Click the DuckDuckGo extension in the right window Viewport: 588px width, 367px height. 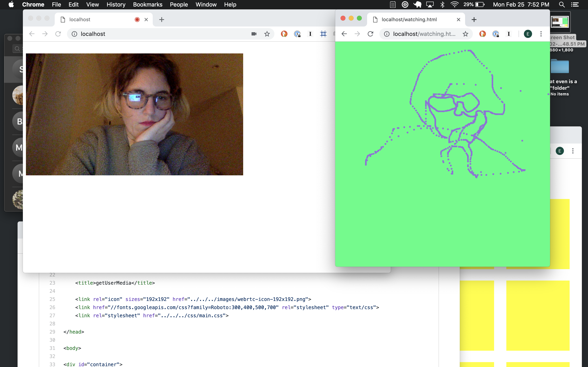click(483, 34)
